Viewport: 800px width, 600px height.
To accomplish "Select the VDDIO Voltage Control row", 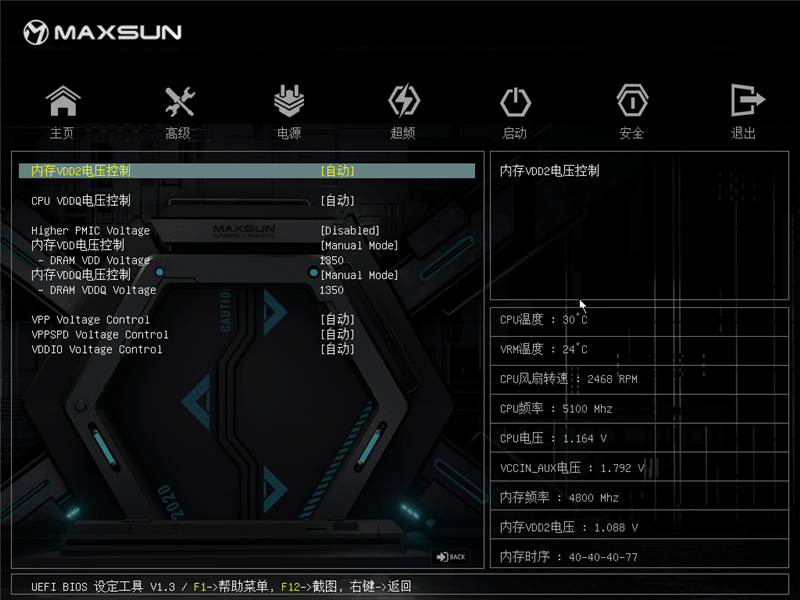I will (x=247, y=349).
